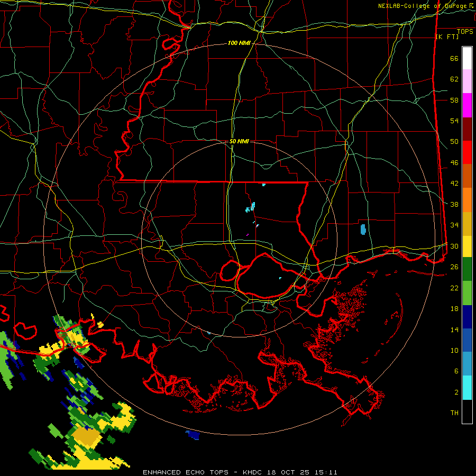This screenshot has width=476, height=476.
Task: Click the light pink 62 kft legend segment
Action: coord(467,81)
